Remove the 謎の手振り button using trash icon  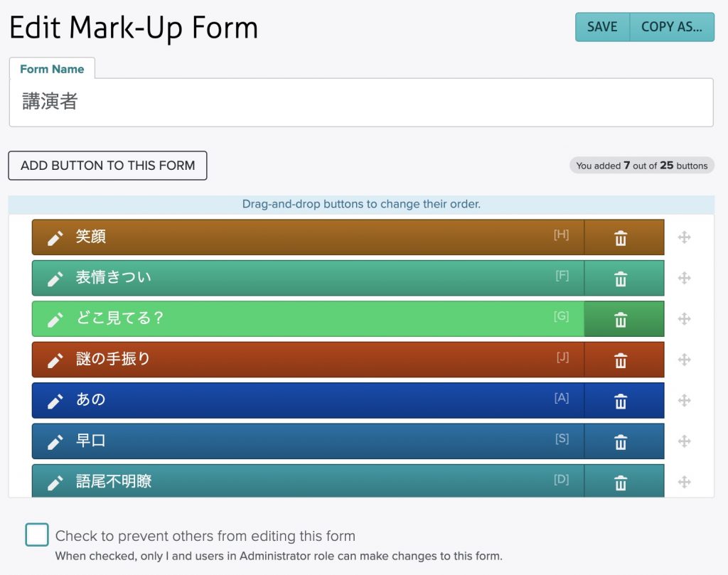coord(621,360)
